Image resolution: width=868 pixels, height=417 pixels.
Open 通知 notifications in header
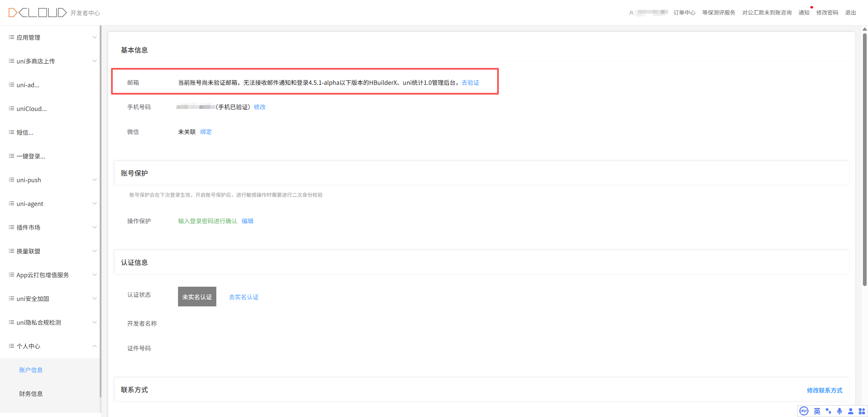[804, 13]
